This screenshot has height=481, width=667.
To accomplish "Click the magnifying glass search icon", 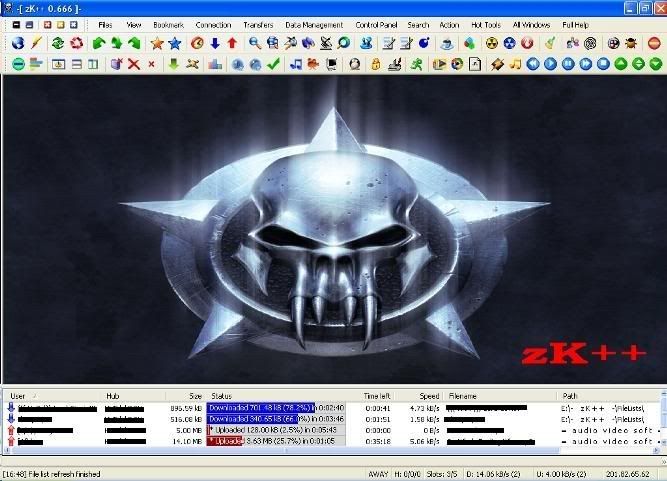I will (254, 43).
